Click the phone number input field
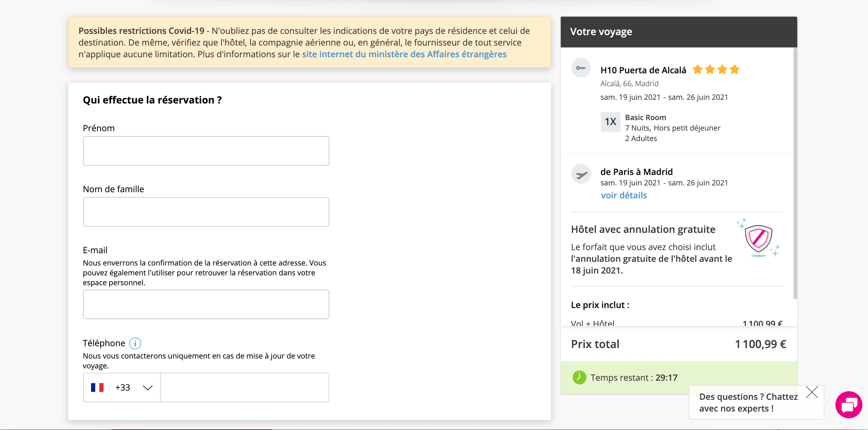The height and width of the screenshot is (430, 868). (x=245, y=387)
